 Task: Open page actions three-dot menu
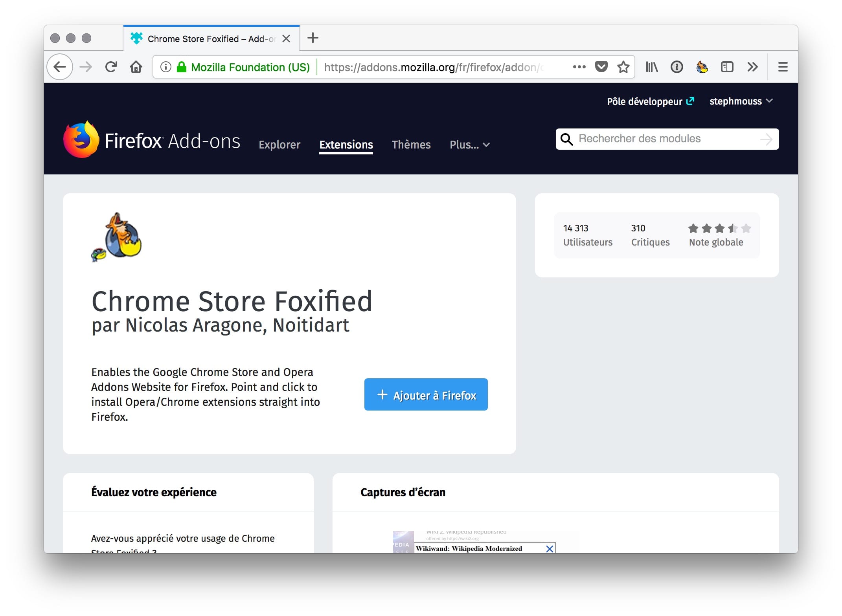pos(579,67)
